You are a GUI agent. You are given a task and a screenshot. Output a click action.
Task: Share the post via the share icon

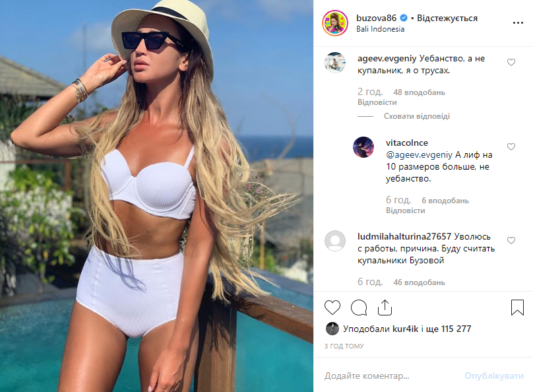[x=385, y=308]
